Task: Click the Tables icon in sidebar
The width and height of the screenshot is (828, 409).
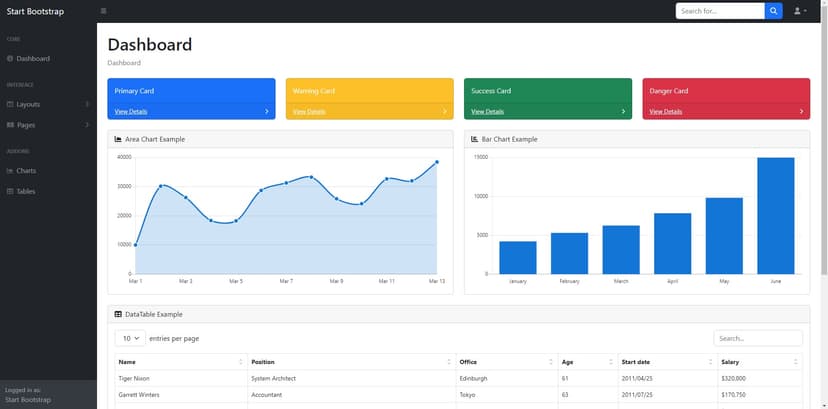Action: (10, 192)
